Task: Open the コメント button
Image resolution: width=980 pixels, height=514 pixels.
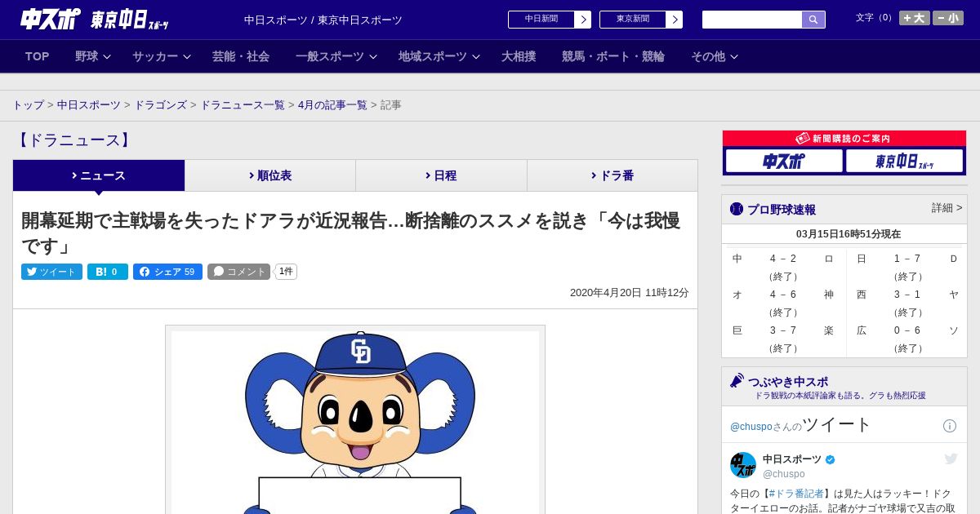Action: [x=238, y=272]
